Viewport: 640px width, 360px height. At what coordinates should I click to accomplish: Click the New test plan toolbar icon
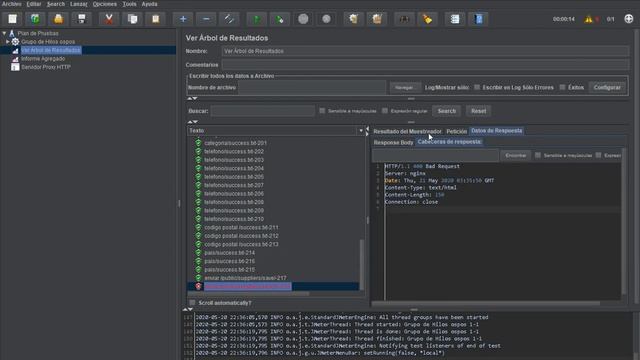tap(13, 19)
